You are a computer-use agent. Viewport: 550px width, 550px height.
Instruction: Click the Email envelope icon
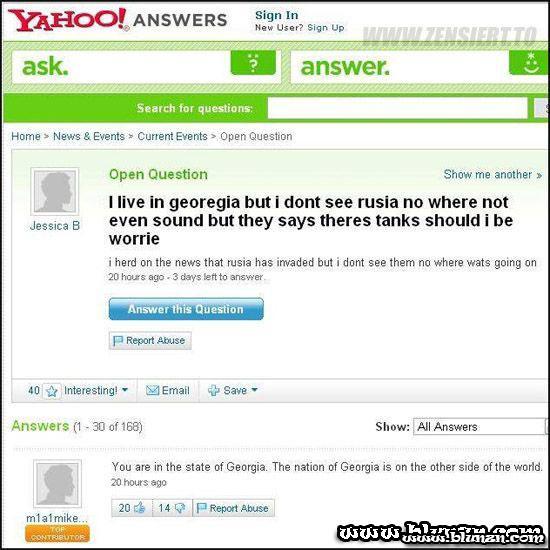pyautogui.click(x=152, y=390)
